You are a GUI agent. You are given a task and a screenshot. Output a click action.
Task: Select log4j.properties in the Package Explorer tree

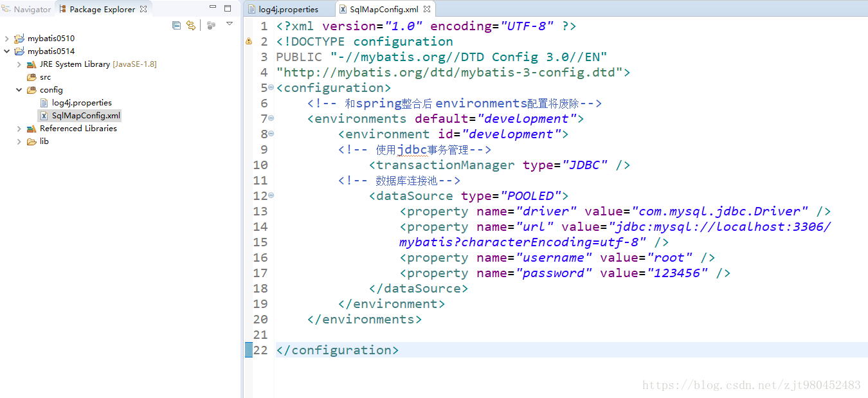click(82, 103)
